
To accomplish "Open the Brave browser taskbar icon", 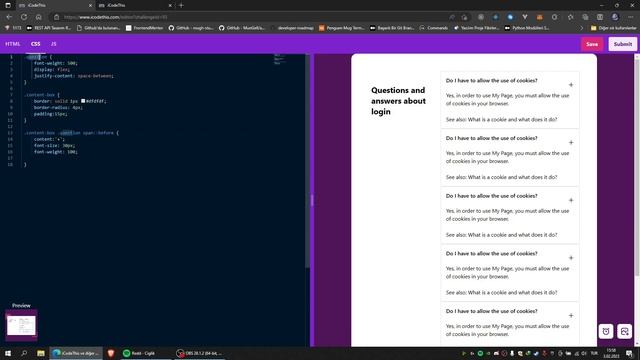I will [x=111, y=353].
